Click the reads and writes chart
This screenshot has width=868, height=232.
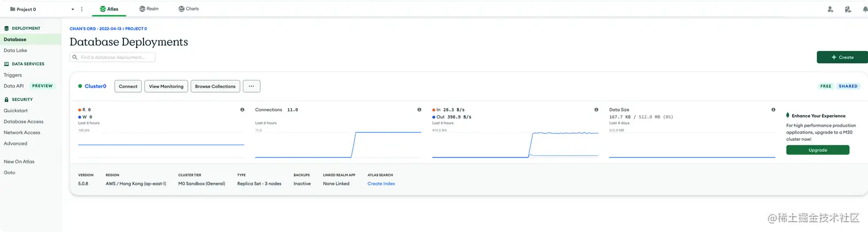pos(161,144)
